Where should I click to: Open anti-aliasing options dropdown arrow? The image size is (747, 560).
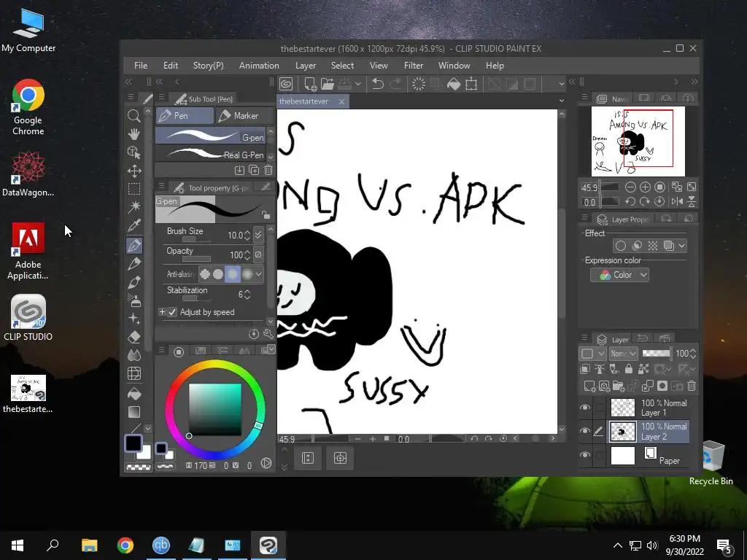pos(259,274)
